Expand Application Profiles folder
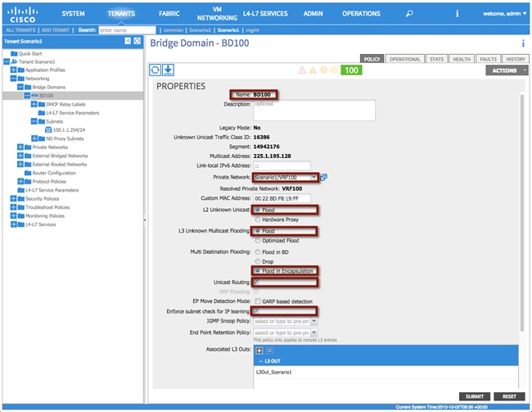This screenshot has width=532, height=412. click(x=13, y=70)
